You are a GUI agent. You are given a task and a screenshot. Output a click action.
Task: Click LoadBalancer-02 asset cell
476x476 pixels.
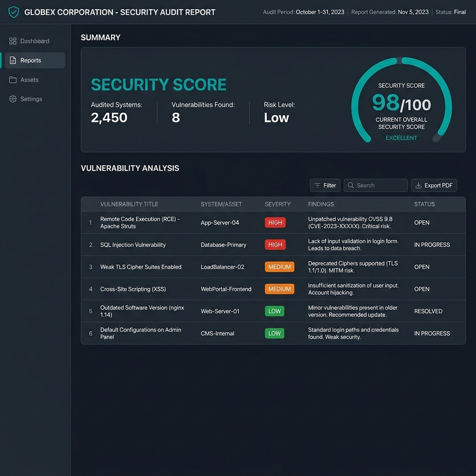pos(223,267)
